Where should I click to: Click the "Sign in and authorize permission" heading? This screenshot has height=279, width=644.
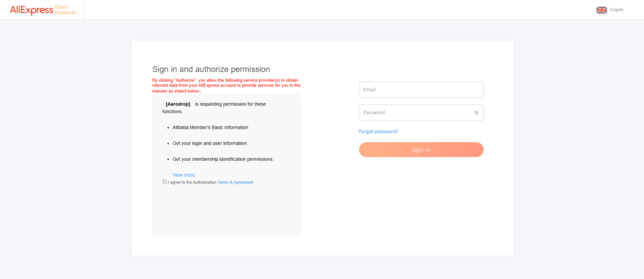click(x=211, y=69)
